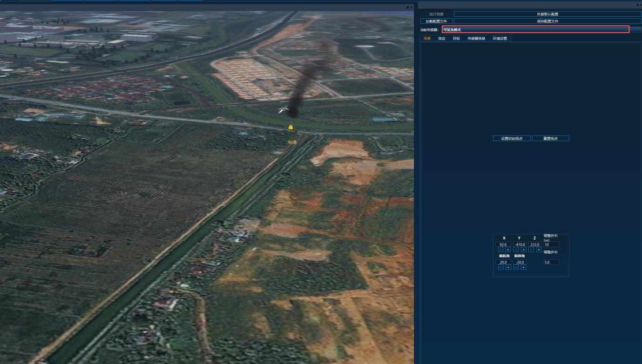Increase Y value with plus button

click(x=523, y=249)
